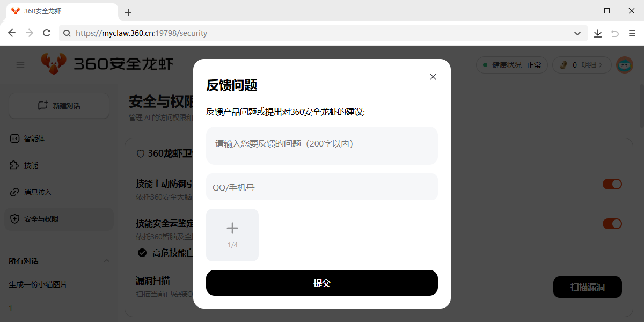
Task: Open the user avatar in header
Action: tap(625, 65)
